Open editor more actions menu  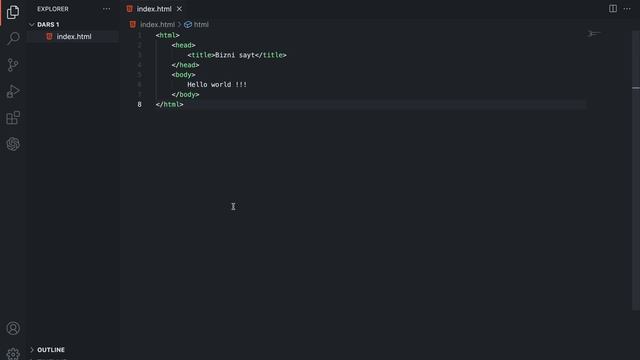(627, 9)
